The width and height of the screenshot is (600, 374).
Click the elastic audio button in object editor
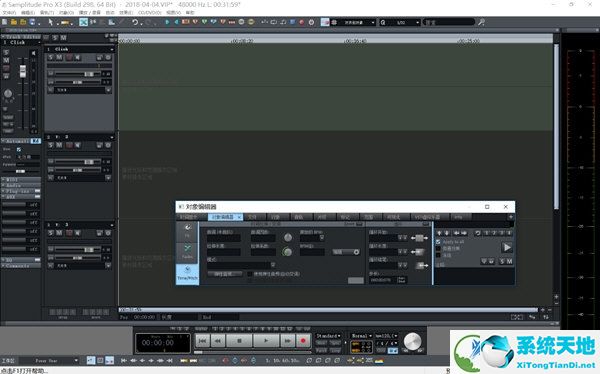[225, 274]
